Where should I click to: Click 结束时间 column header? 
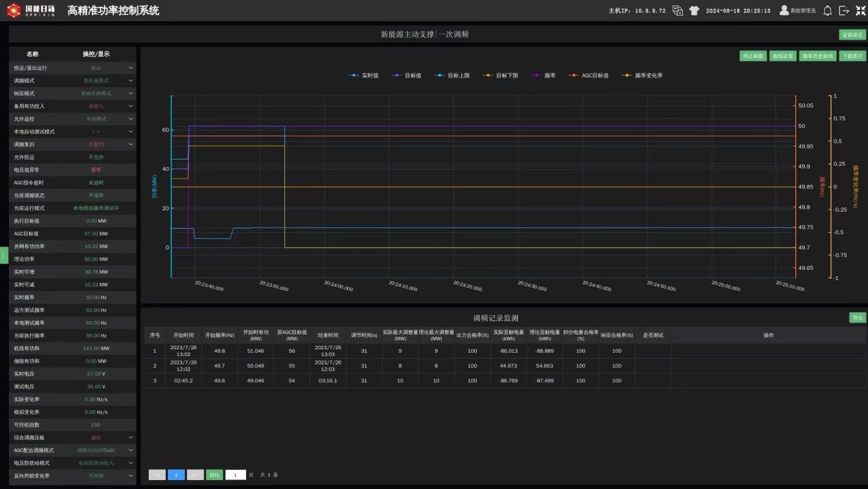click(x=328, y=336)
